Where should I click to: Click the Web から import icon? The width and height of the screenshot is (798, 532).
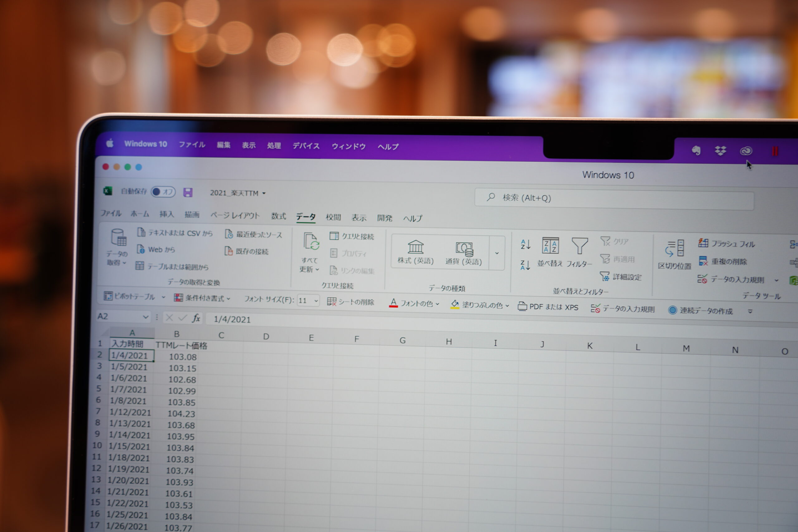[140, 249]
